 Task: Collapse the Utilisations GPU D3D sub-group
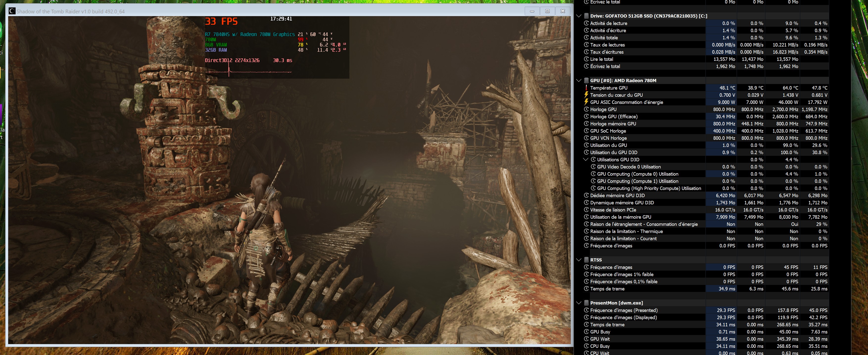[586, 160]
